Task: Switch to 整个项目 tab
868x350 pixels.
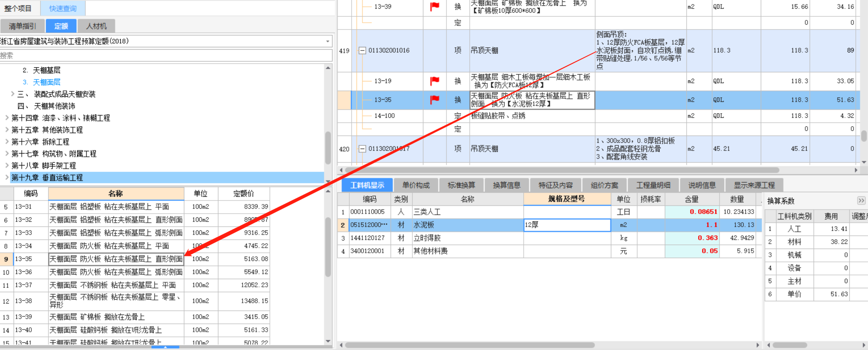Action: [x=18, y=8]
